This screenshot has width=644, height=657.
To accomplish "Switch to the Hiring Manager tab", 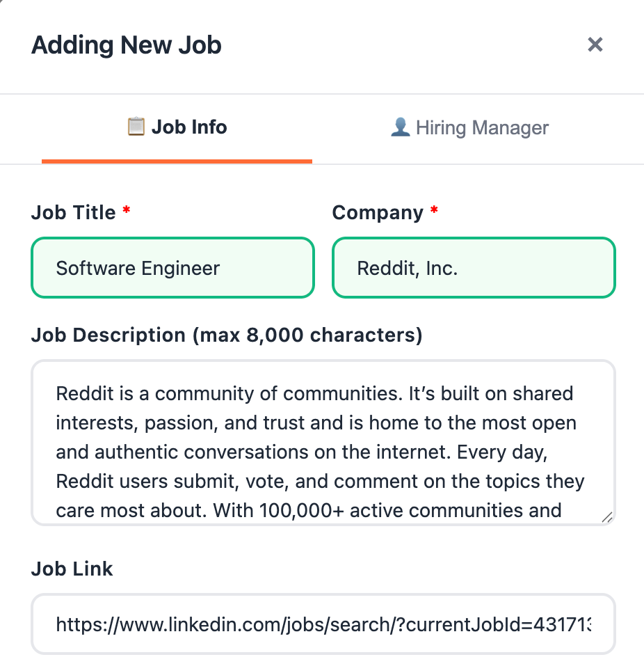I will tap(469, 128).
